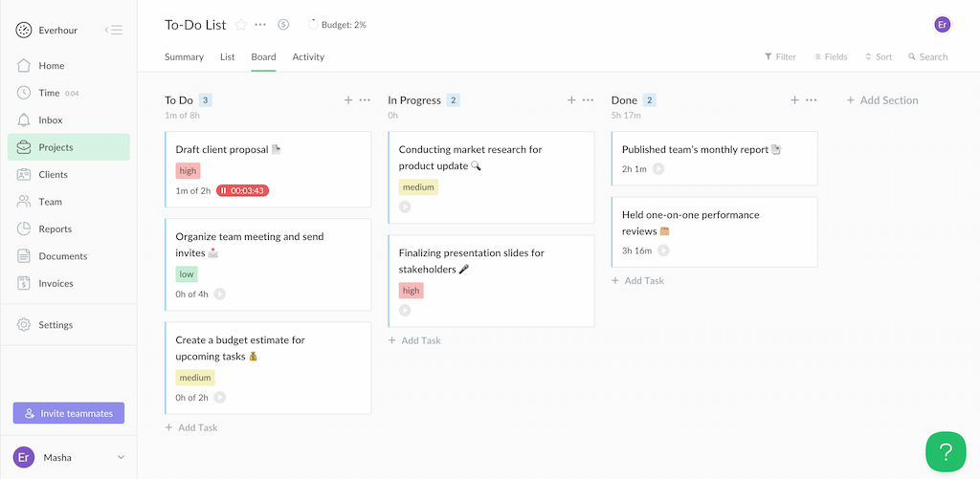Select Projects in the sidebar
This screenshot has height=479, width=980.
(69, 147)
